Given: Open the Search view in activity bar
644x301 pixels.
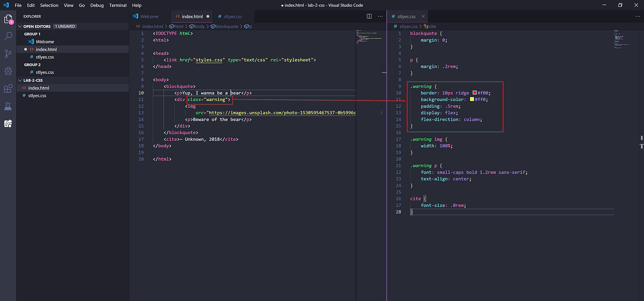Looking at the screenshot, I should click(8, 36).
